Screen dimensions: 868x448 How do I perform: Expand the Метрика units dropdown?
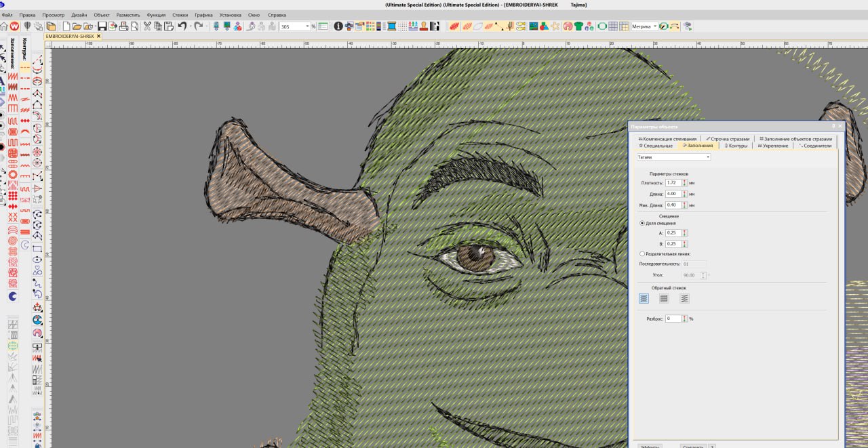pos(655,26)
